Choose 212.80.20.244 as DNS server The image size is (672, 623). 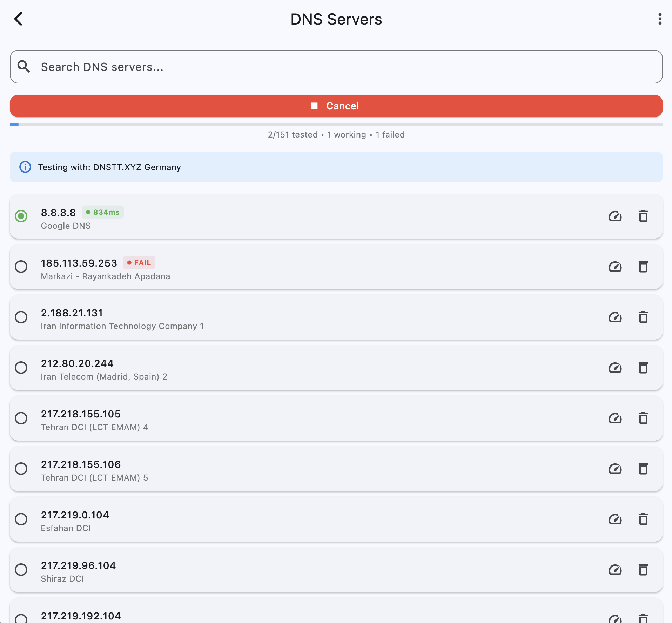(x=21, y=368)
